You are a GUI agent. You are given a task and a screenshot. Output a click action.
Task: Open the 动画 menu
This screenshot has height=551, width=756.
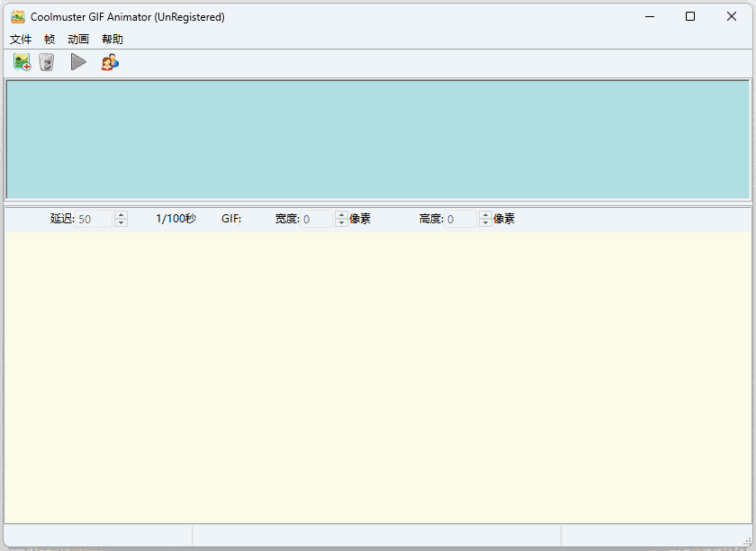point(78,39)
